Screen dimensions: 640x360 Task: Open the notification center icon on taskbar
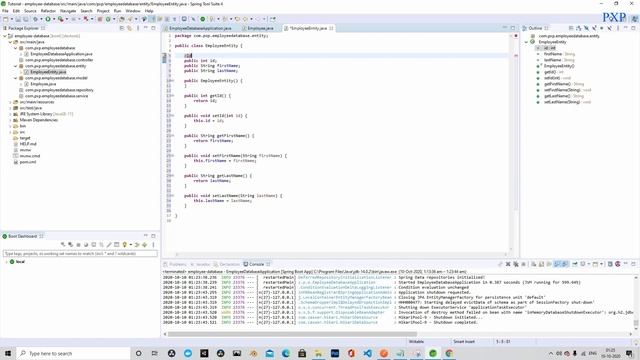tap(629, 353)
